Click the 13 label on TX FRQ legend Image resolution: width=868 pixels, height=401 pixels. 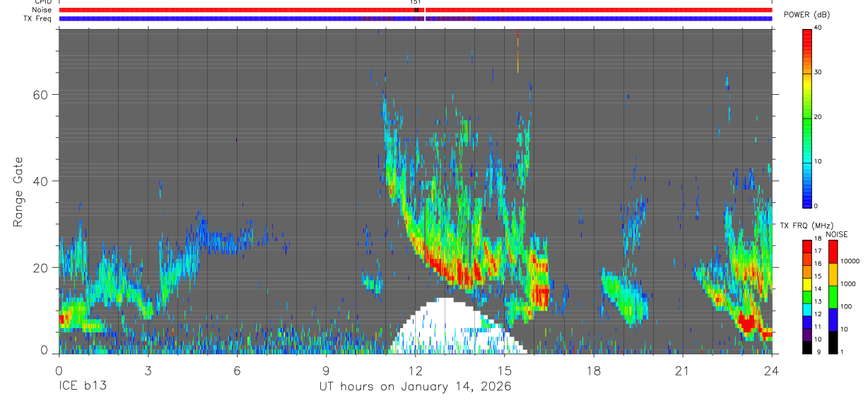819,302
